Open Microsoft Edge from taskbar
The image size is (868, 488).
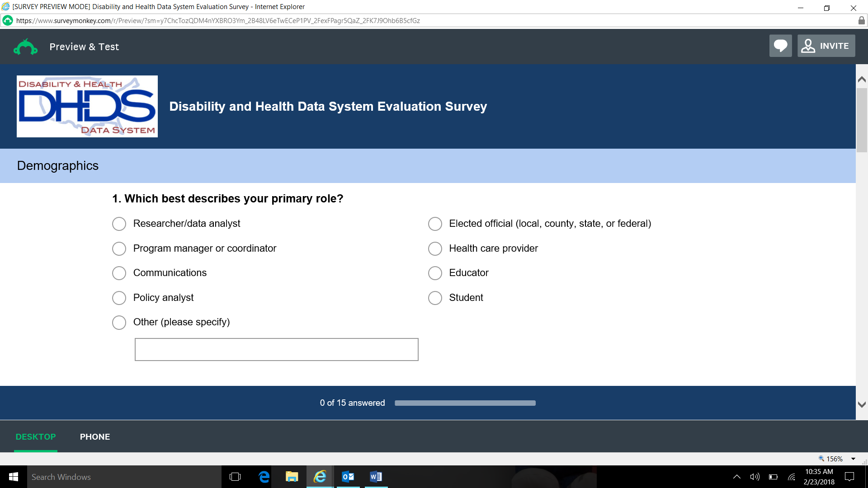[x=264, y=477]
